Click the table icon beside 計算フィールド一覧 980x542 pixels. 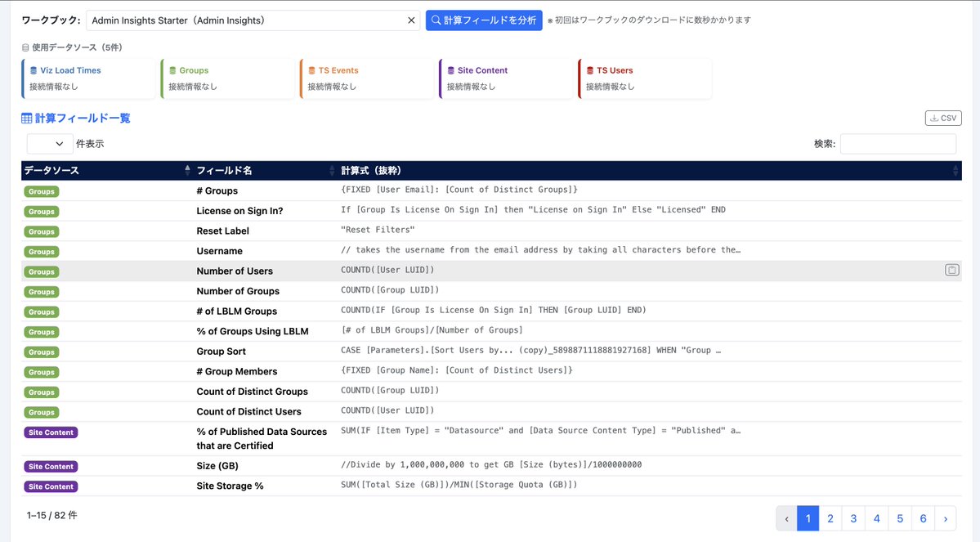(x=27, y=119)
